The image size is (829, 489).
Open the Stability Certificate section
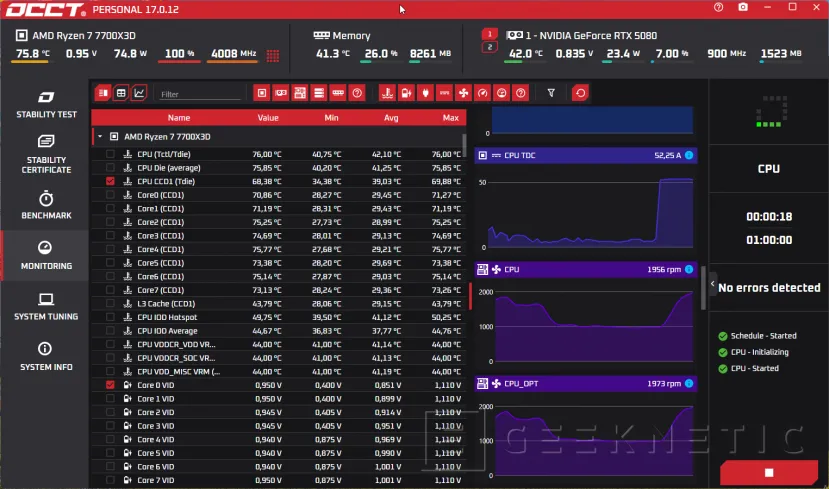coord(46,154)
